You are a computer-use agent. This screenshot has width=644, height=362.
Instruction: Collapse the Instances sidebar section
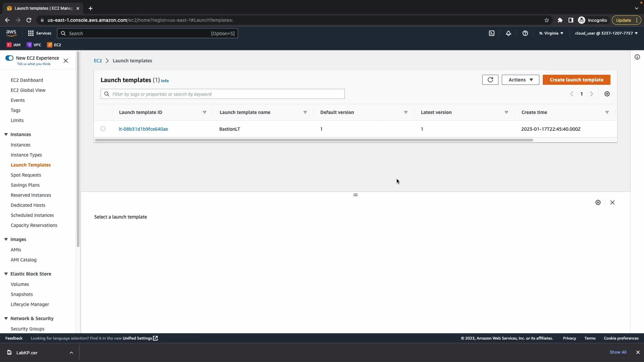[6, 134]
